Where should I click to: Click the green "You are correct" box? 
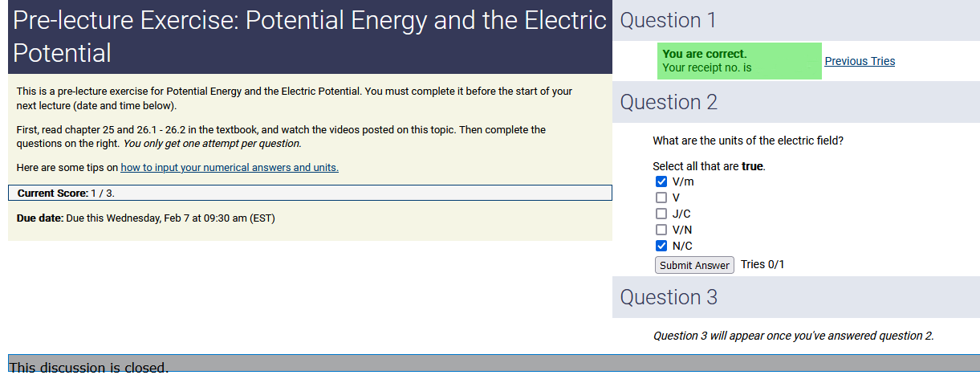(739, 61)
